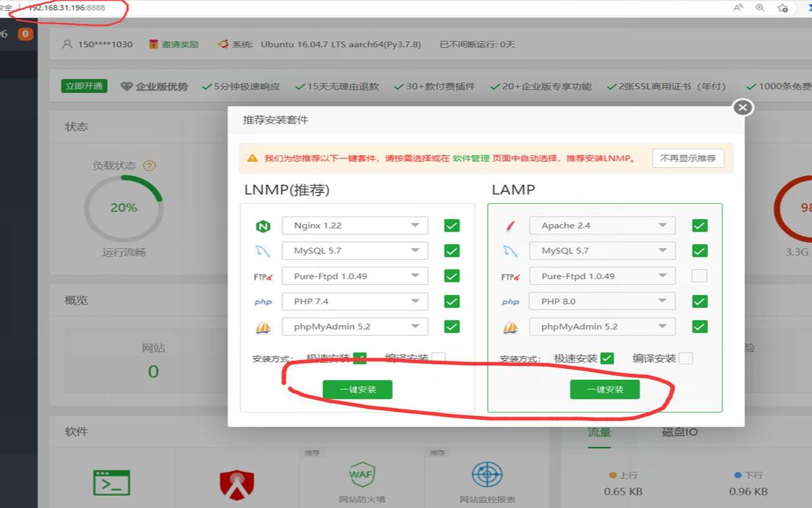Uncheck LAMP phpMyAdmin 5.2 checkbox
The image size is (812, 508).
[x=699, y=326]
